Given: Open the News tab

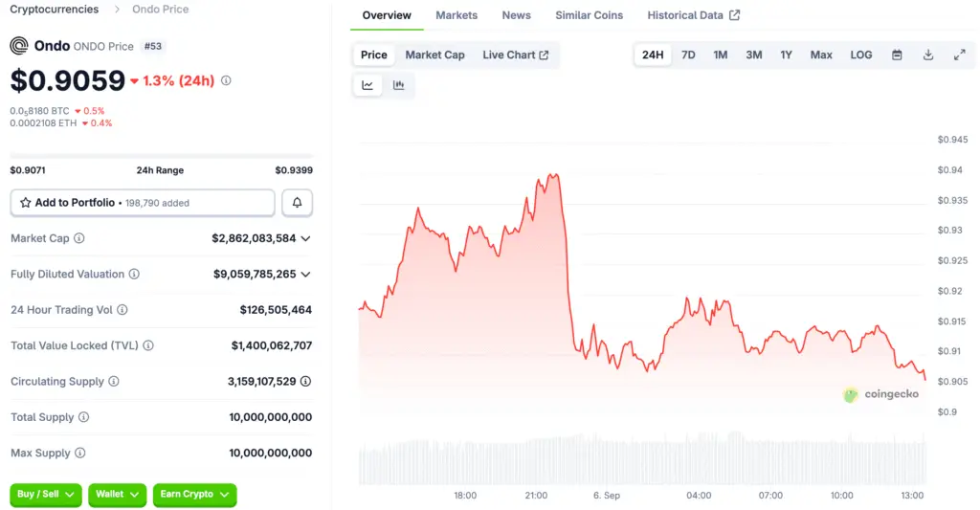Looking at the screenshot, I should pyautogui.click(x=516, y=15).
